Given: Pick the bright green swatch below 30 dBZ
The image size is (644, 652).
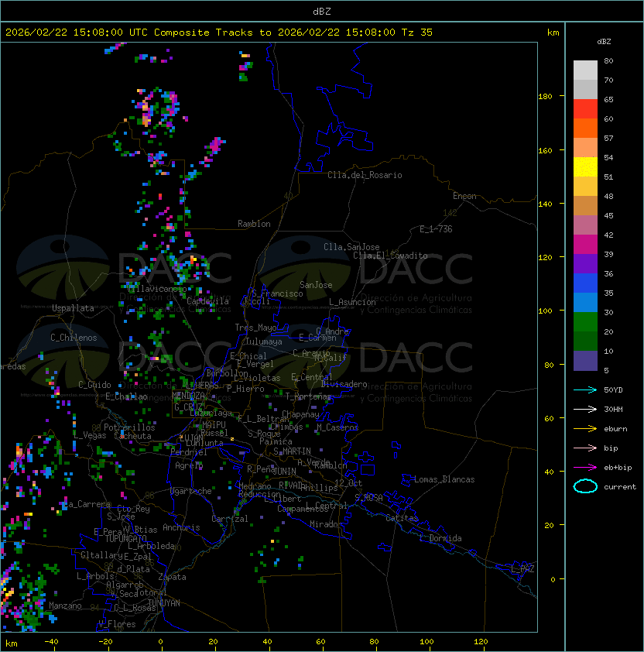Looking at the screenshot, I should point(585,322).
